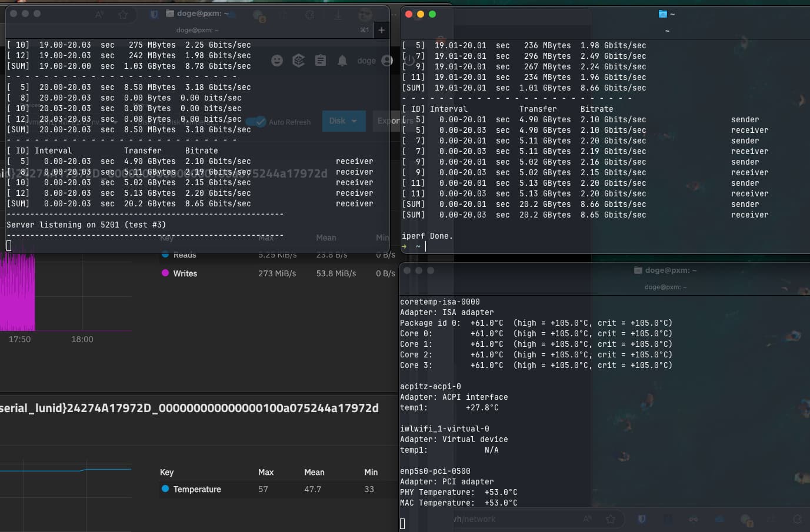Click the 'Core 3:' temperature line

[536, 365]
